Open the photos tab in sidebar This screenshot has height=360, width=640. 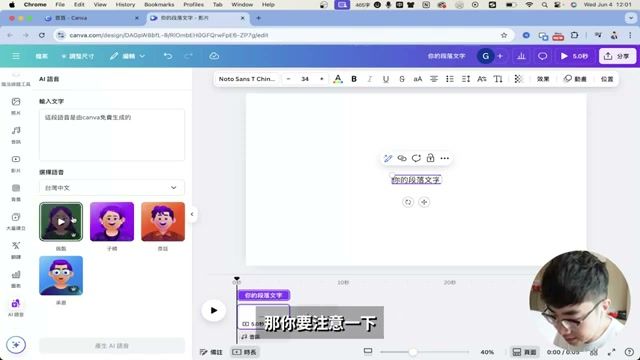coord(16,106)
